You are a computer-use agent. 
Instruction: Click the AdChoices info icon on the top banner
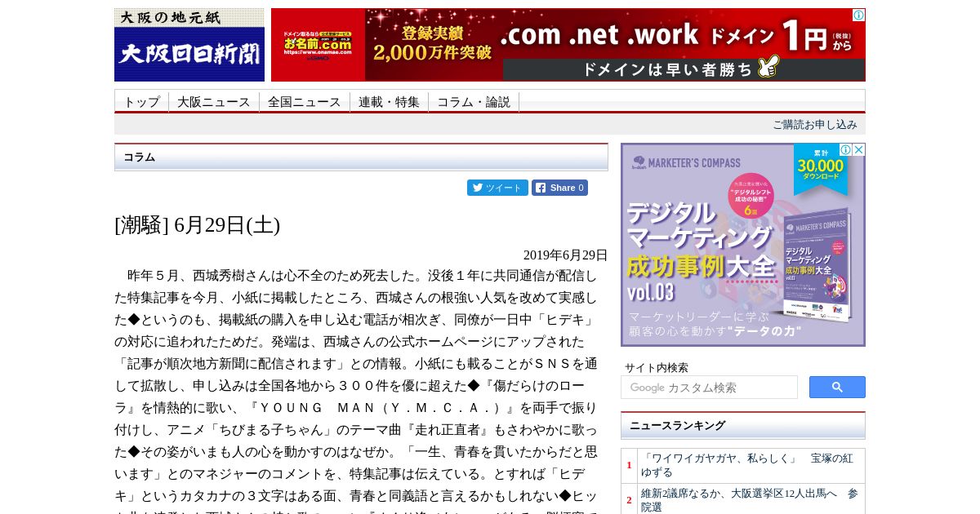[x=858, y=15]
